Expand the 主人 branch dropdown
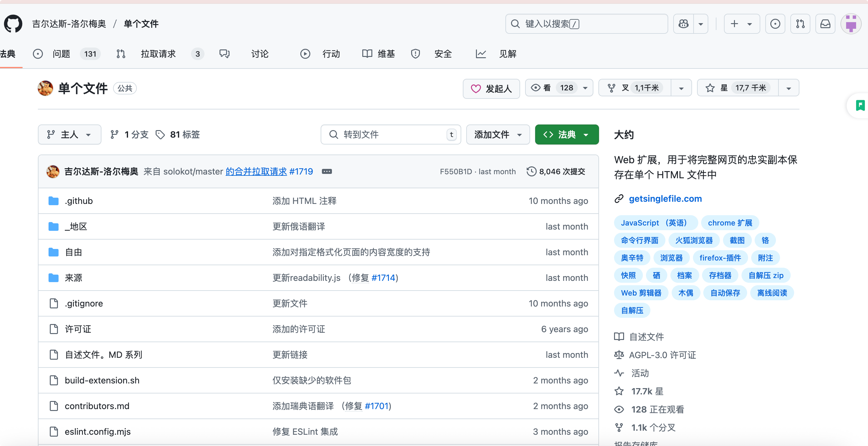 (x=70, y=134)
